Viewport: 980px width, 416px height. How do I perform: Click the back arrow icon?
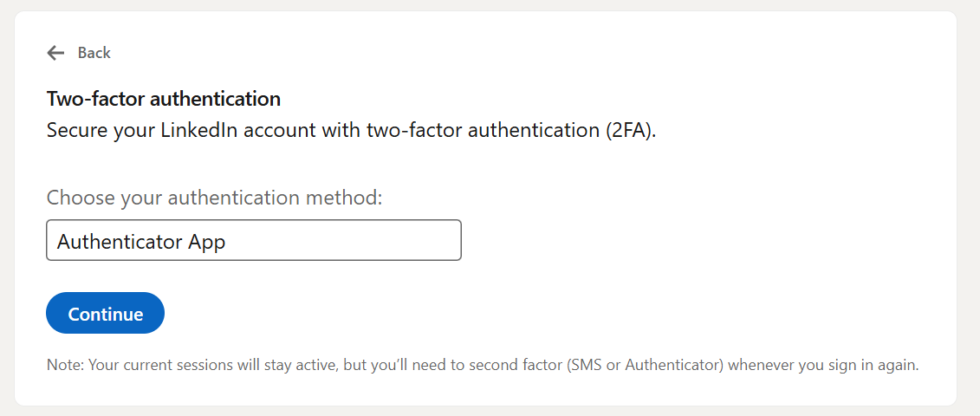(55, 53)
